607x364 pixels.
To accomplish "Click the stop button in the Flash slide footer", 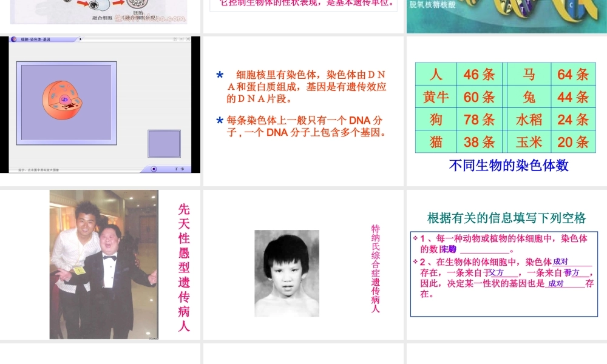I will click(x=154, y=169).
